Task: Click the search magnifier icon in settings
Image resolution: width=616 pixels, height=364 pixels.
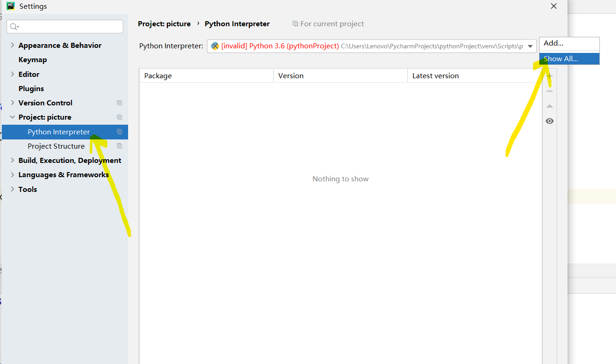Action: tap(14, 27)
